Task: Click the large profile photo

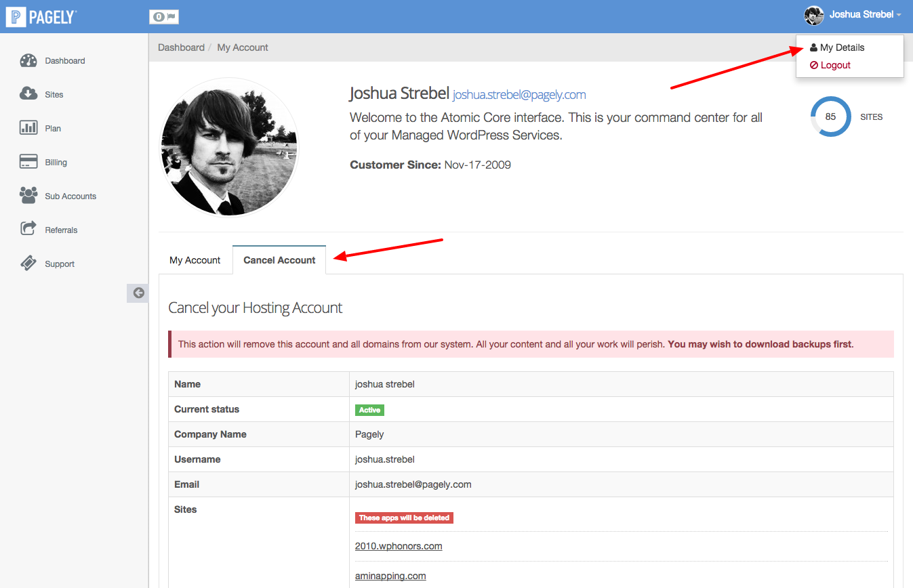Action: 229,146
